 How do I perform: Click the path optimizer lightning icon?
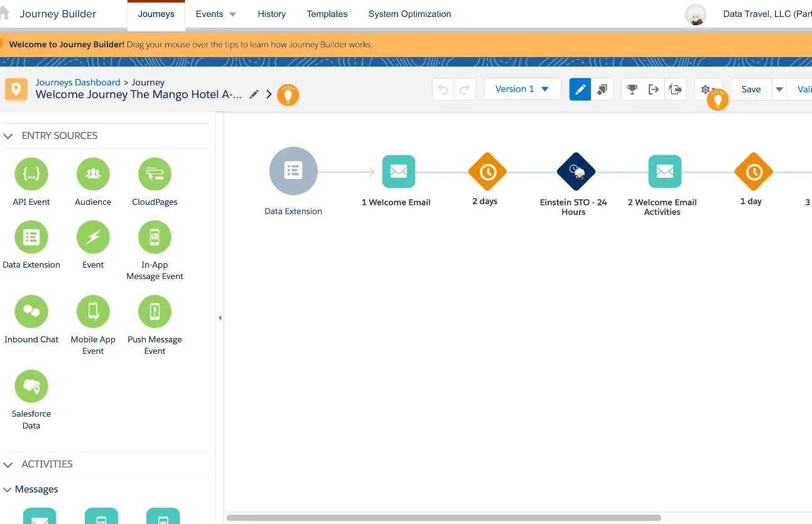coord(675,89)
